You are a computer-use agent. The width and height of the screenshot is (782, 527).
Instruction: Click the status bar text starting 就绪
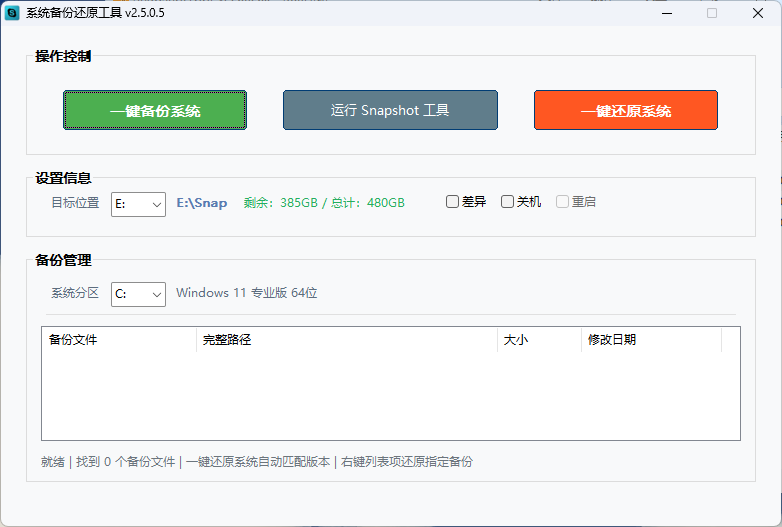(256, 462)
